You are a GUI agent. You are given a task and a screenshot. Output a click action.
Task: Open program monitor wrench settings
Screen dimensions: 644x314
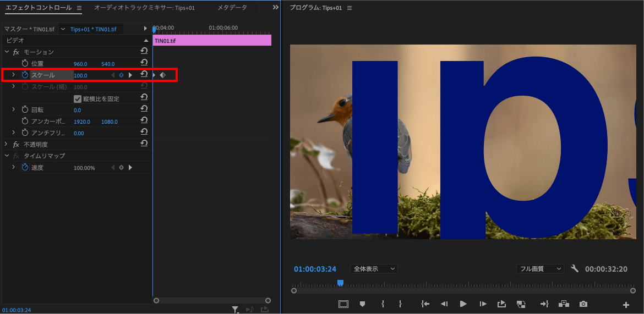[575, 268]
